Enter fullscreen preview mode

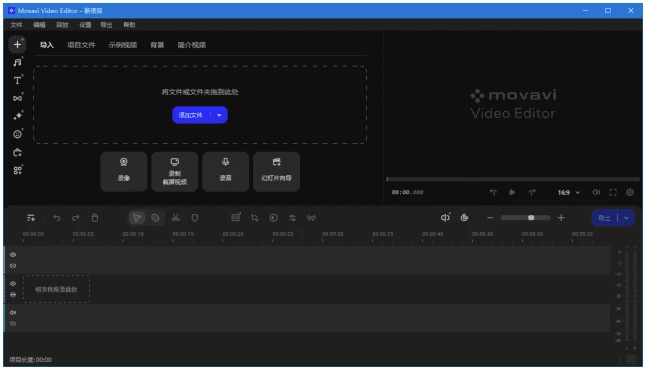613,192
